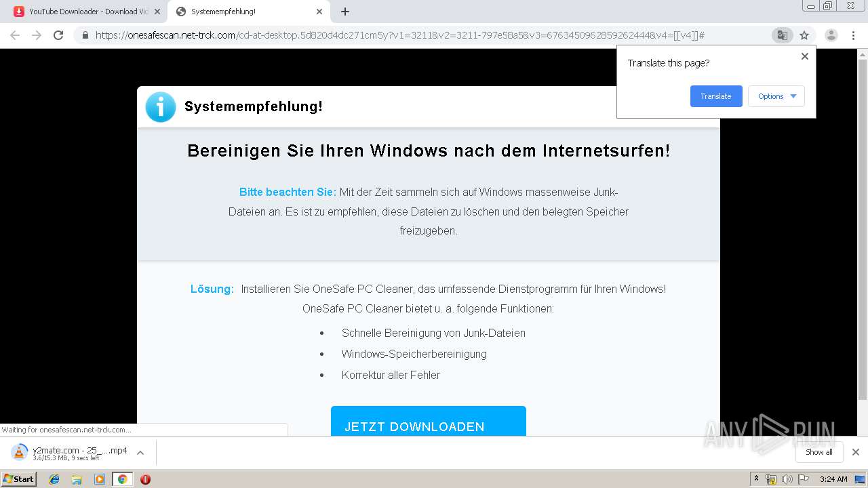Switch to YouTube Downloader tab

[87, 12]
